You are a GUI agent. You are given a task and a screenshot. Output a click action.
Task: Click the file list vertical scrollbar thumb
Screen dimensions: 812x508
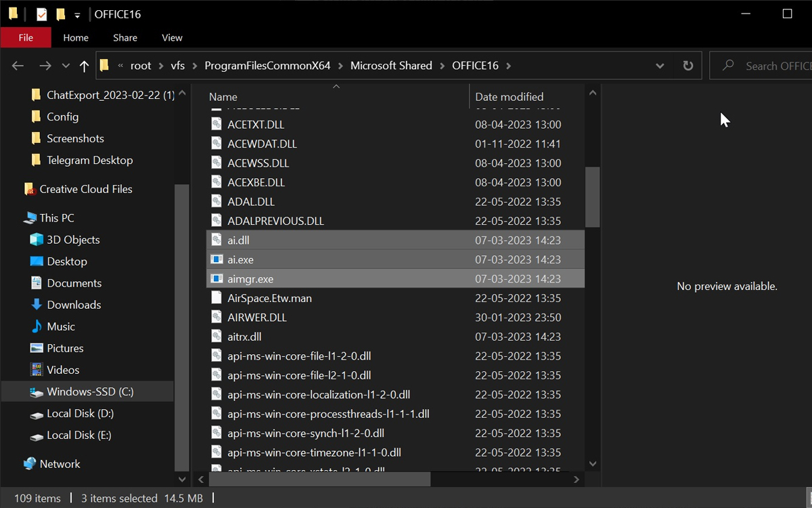(x=593, y=197)
